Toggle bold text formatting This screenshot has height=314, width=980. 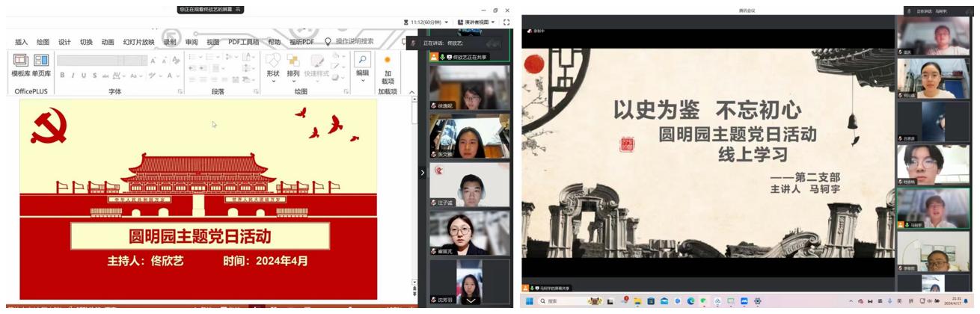coord(63,76)
